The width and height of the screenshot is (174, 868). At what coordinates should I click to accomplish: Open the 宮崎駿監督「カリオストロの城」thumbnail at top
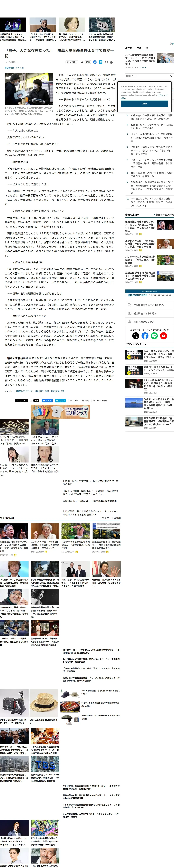(13, 25)
